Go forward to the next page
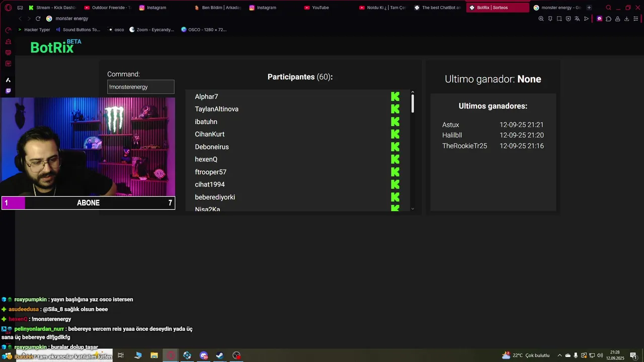The width and height of the screenshot is (644, 362). 29,19
